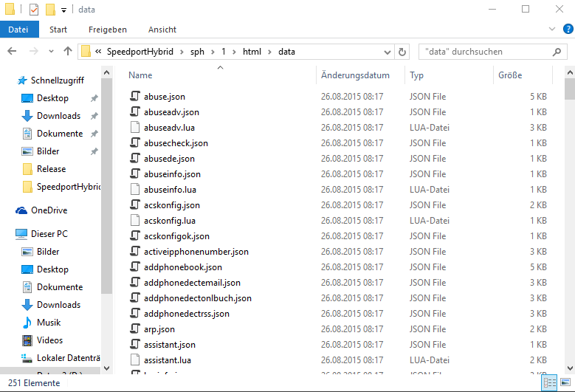The height and width of the screenshot is (392, 575).
Task: Go up one folder level with up arrow
Action: point(68,52)
